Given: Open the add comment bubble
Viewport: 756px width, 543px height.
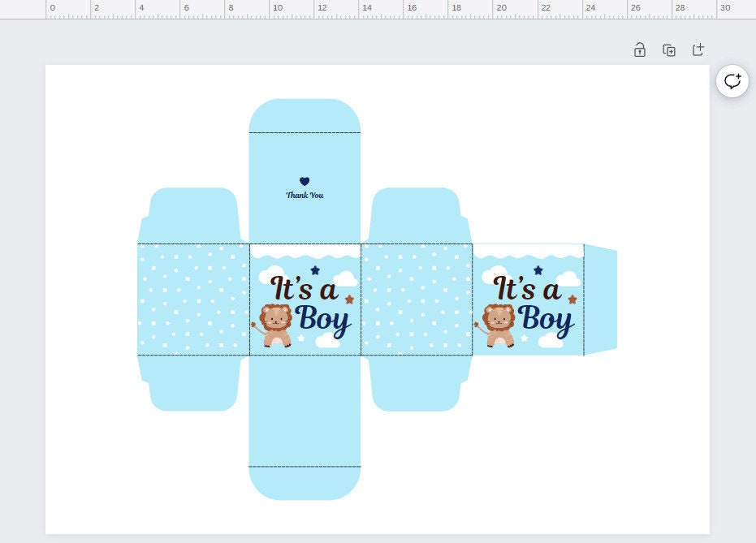Looking at the screenshot, I should click(x=732, y=81).
